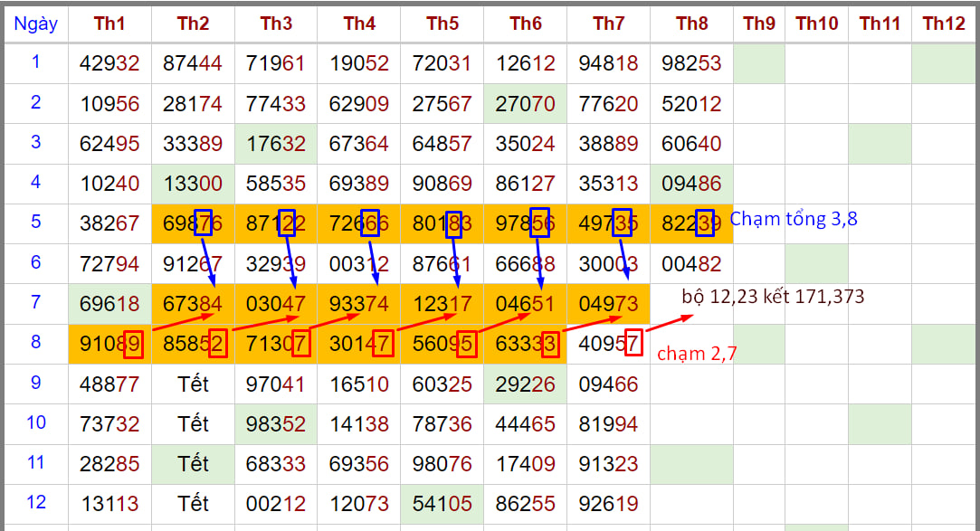Select the green highlighted cell 27070
Viewport: 980px width, 531px height.
525,103
